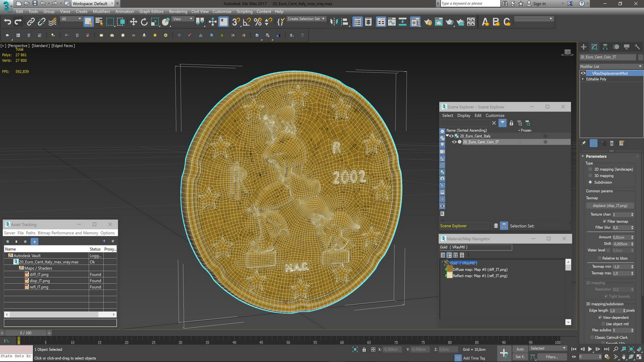Select diff_IT.png in Asset Tracking

pyautogui.click(x=39, y=275)
